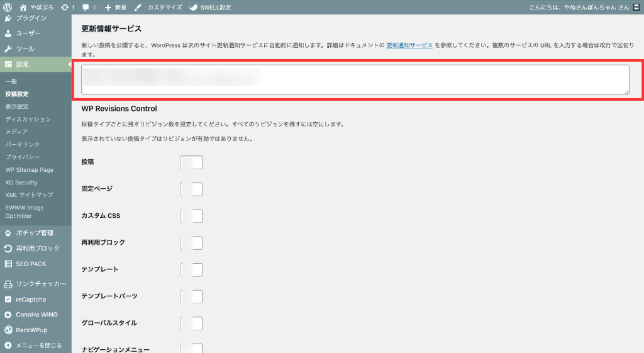Open the 更新通知サービス documentation link
Viewport: 644px width, 353px height.
point(409,45)
